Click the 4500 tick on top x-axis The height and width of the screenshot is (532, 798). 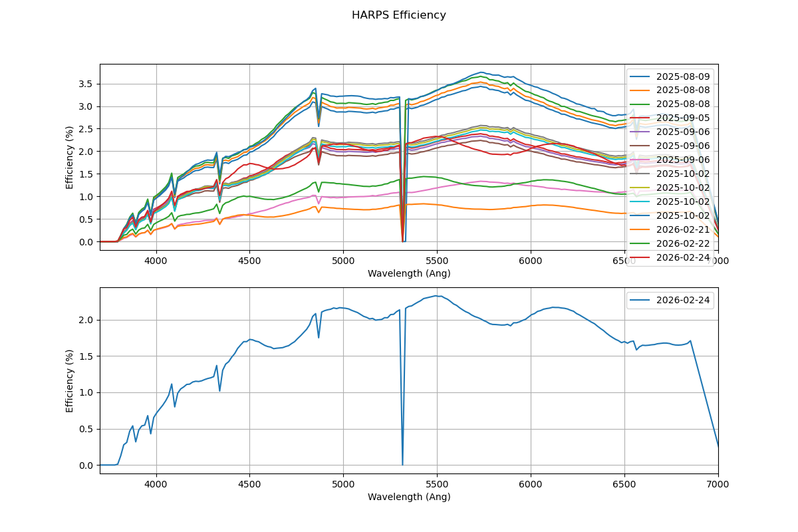coord(249,261)
